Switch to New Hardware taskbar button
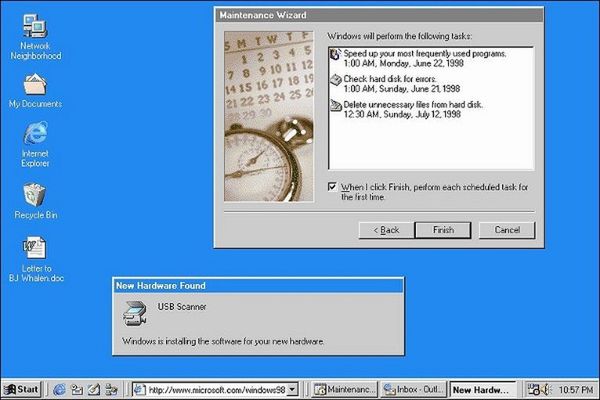Screen dimensions: 600x400 (x=483, y=390)
